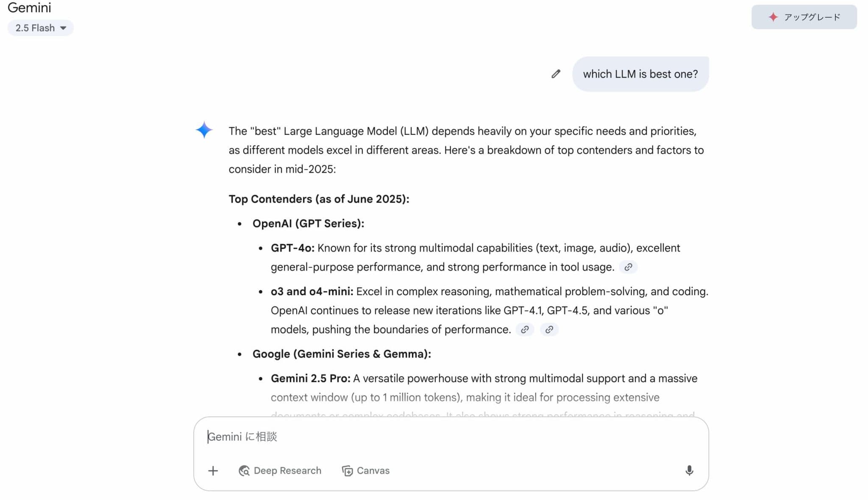Click the bold 'GPT-4o:' label
This screenshot has width=868, height=500.
coord(292,248)
